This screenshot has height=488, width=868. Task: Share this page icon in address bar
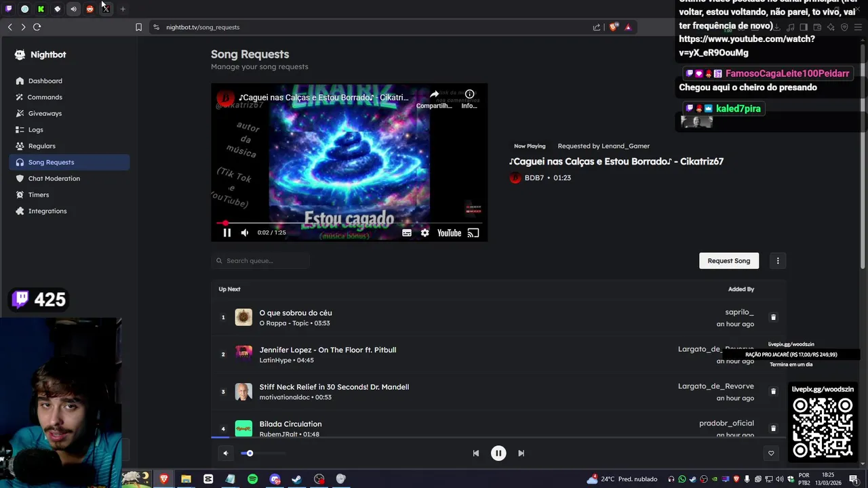[597, 27]
